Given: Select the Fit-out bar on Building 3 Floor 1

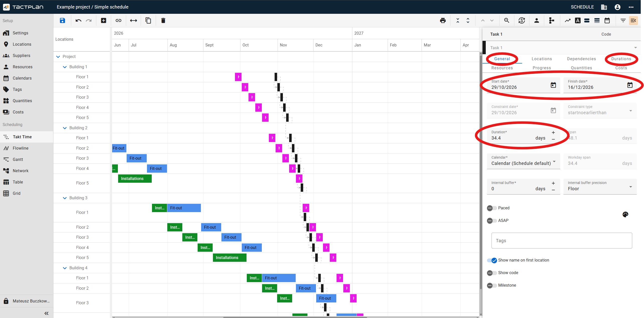Looking at the screenshot, I should [184, 208].
